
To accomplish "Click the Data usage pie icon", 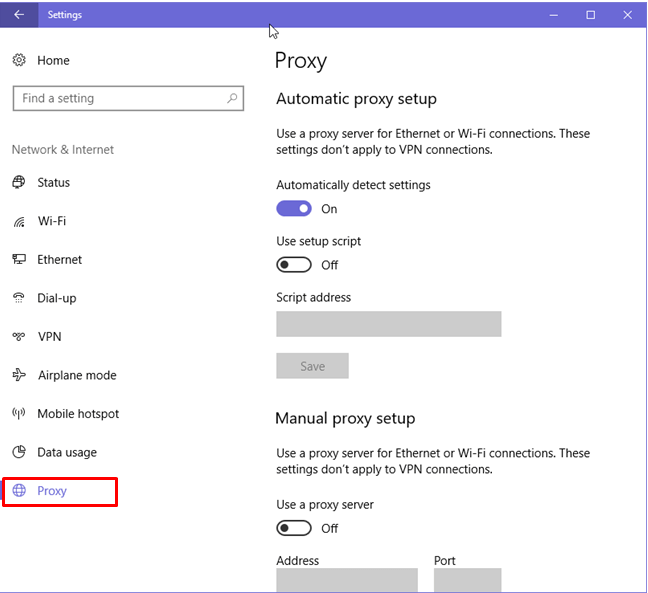I will pyautogui.click(x=19, y=452).
